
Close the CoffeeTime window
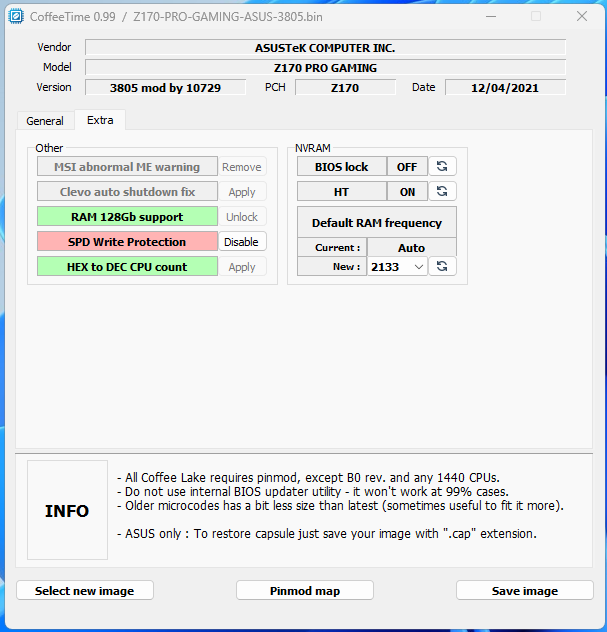[582, 17]
